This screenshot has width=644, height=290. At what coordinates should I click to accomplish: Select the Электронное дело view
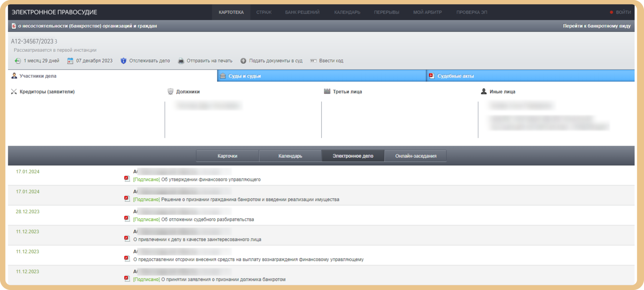point(353,156)
